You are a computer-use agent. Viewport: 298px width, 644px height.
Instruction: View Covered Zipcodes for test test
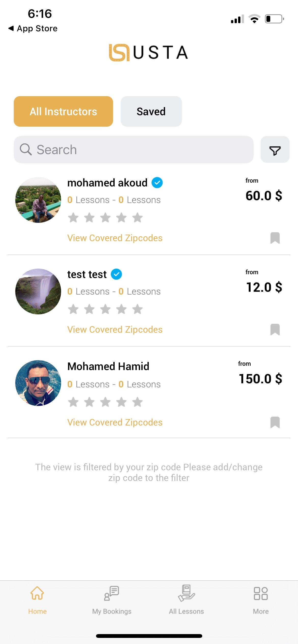pos(115,330)
